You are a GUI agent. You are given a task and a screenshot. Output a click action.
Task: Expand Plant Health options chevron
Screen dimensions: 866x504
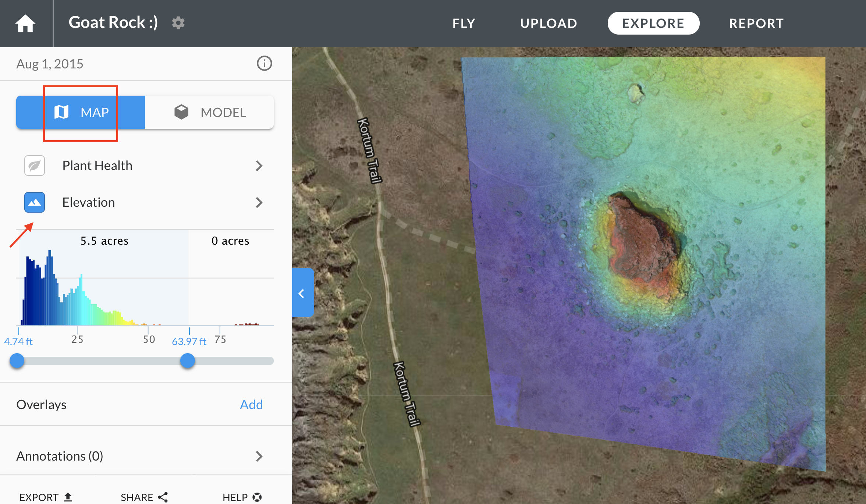coord(259,166)
